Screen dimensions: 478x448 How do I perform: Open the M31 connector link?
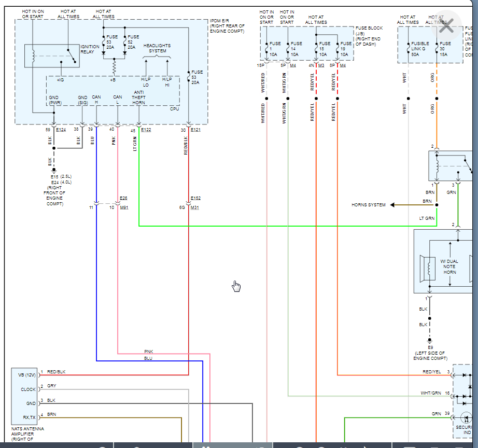[195, 208]
